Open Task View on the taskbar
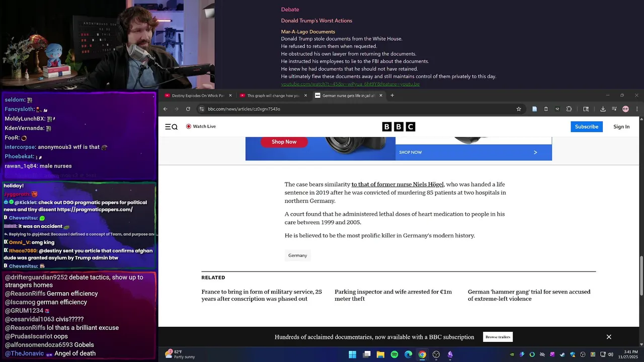The height and width of the screenshot is (362, 644). pyautogui.click(x=367, y=354)
